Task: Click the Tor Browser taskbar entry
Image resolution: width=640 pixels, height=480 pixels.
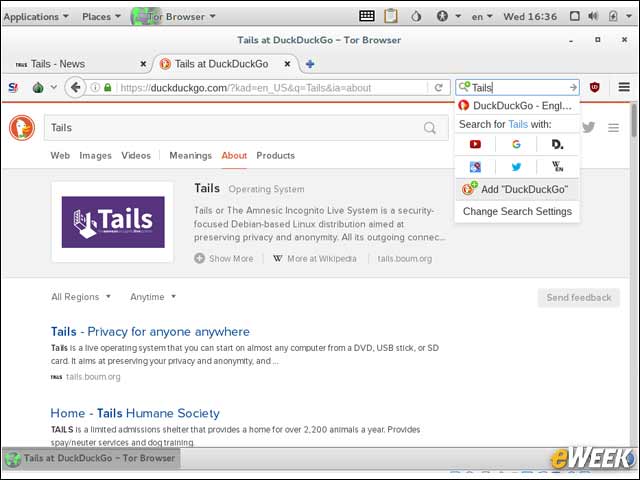Action: click(x=92, y=458)
